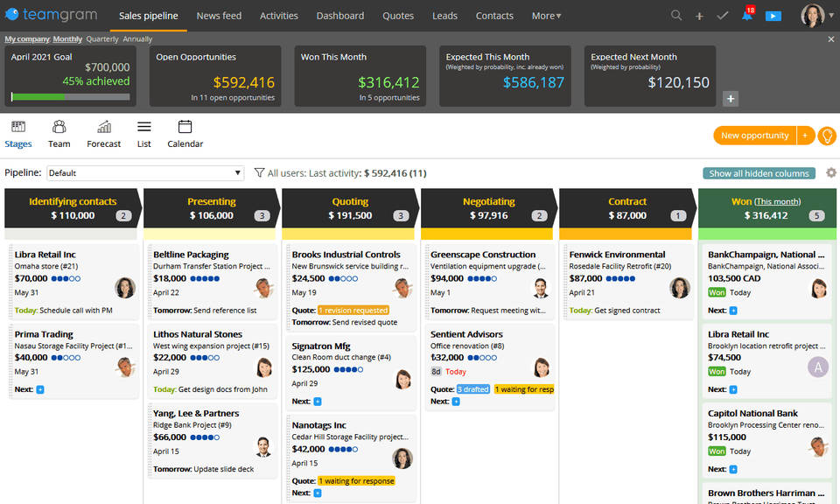Add next activity for Signatron Mfg

(x=318, y=401)
